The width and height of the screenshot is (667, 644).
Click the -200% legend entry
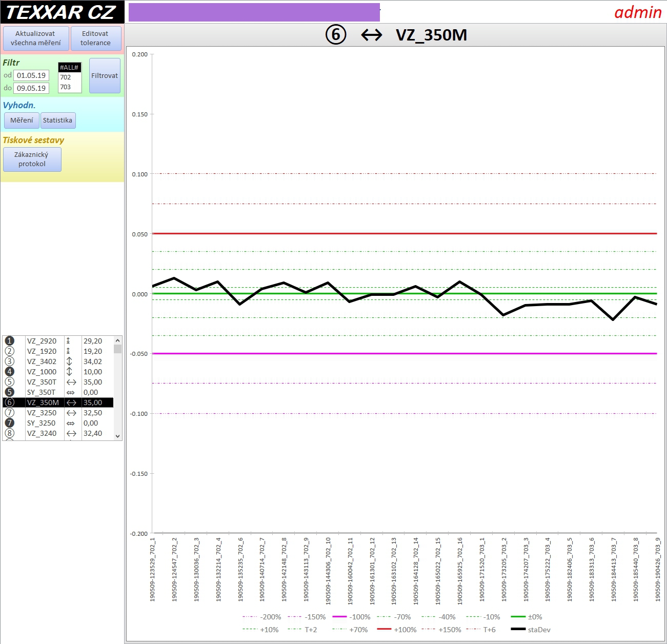(x=261, y=617)
